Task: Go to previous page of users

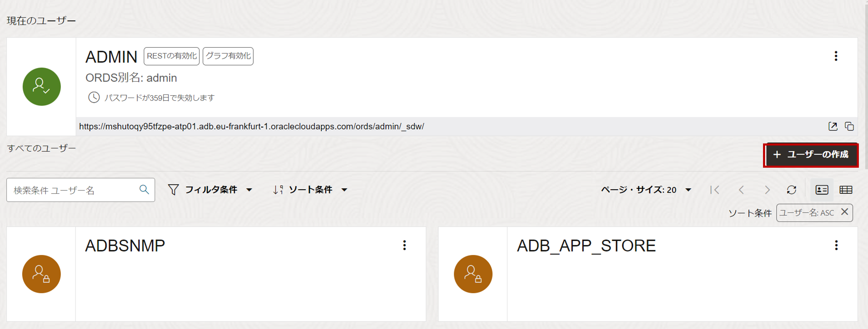Action: (741, 190)
